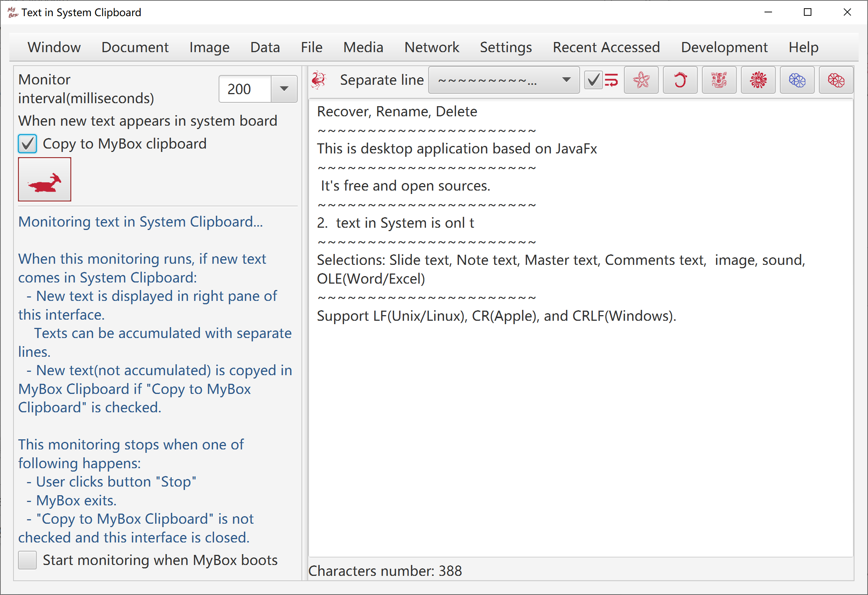Click the line 'Recover, Rename, Delete'
The image size is (868, 595).
[x=397, y=112]
